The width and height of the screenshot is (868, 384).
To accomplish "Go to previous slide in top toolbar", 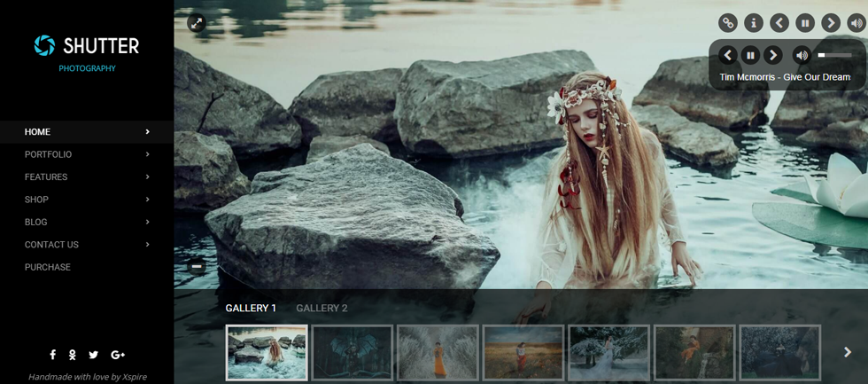I will click(779, 23).
